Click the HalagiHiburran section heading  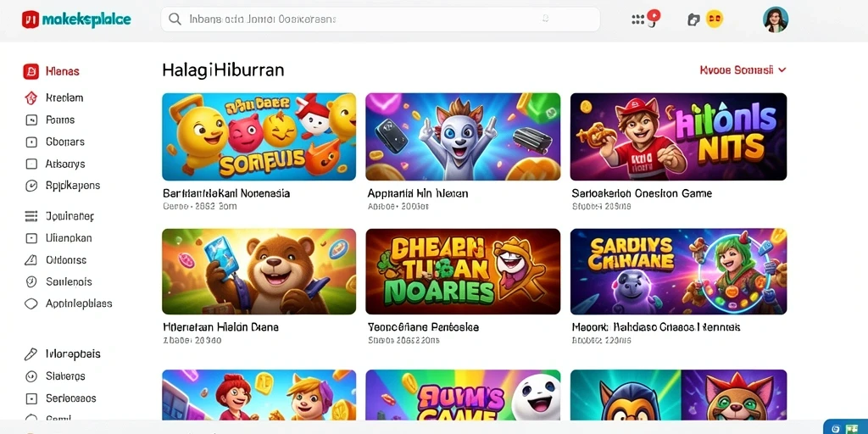(x=223, y=70)
